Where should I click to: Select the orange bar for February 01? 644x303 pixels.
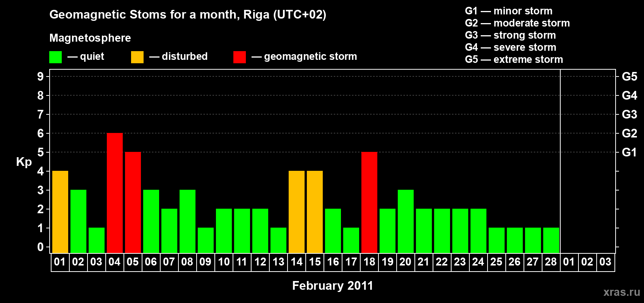[x=60, y=212]
